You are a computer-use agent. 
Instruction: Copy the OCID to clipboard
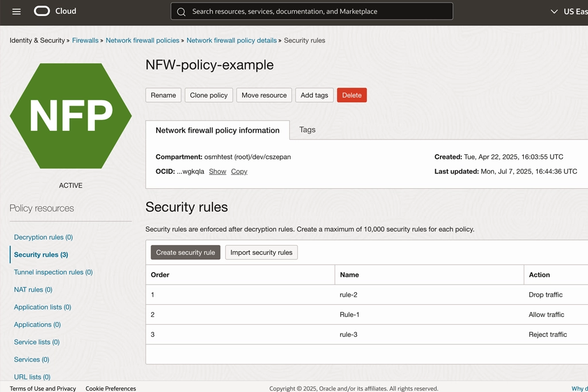click(239, 172)
